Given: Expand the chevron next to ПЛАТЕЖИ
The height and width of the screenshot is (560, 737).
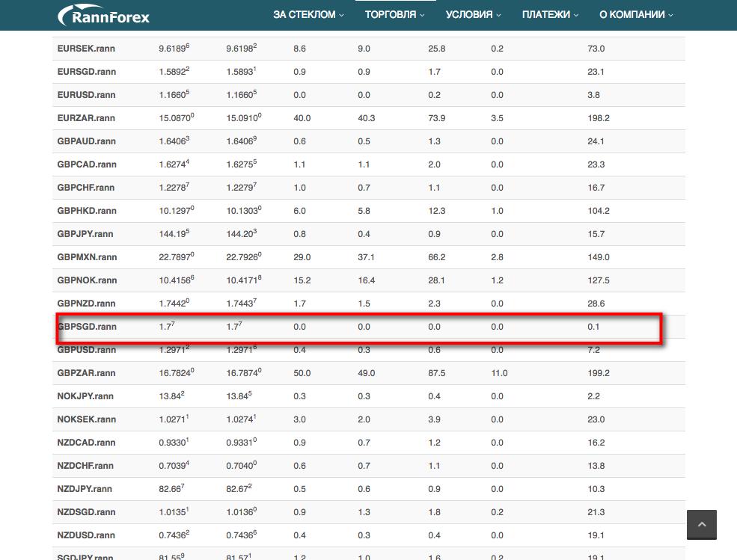Looking at the screenshot, I should 576,16.
